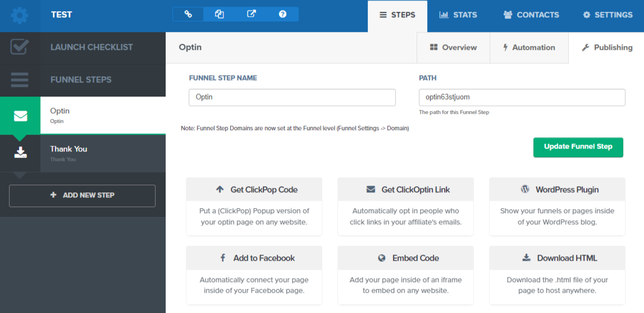
Task: Open the external link icon in toolbar
Action: [x=252, y=14]
